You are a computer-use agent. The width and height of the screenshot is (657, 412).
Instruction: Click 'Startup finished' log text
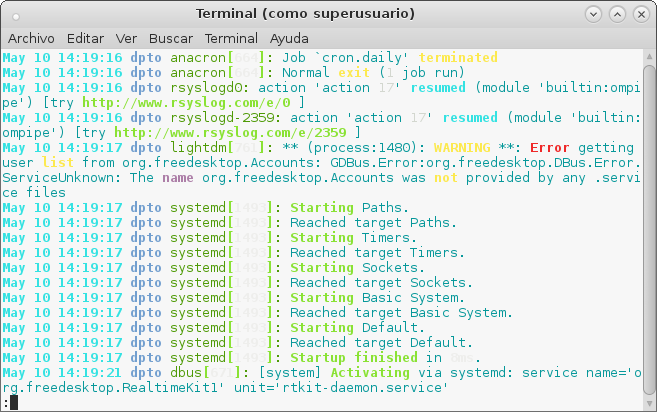[354, 358]
